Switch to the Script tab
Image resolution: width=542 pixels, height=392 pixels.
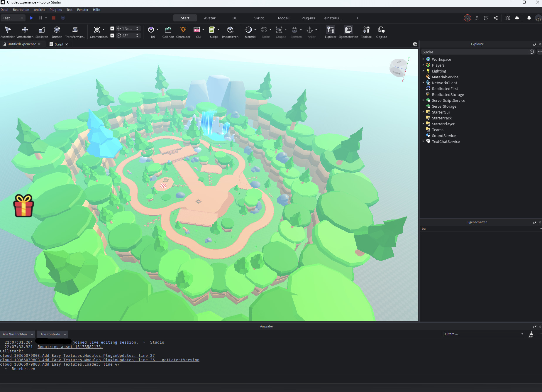tap(59, 44)
